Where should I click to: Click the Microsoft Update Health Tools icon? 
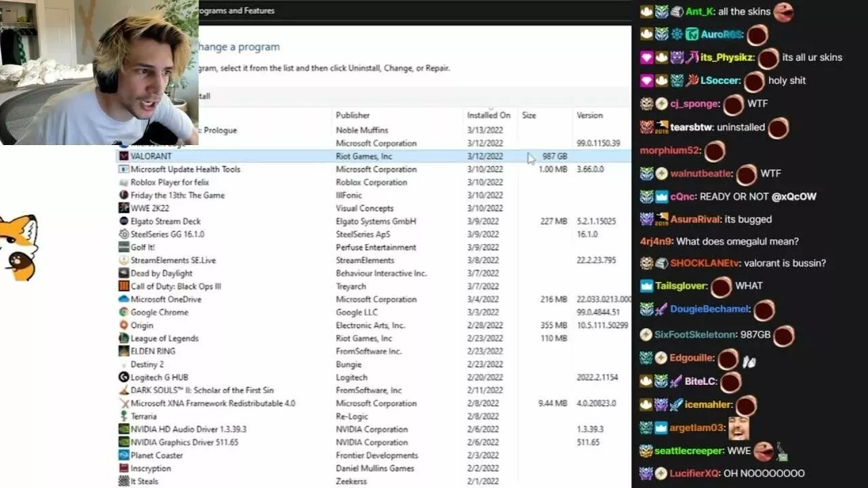click(x=123, y=169)
